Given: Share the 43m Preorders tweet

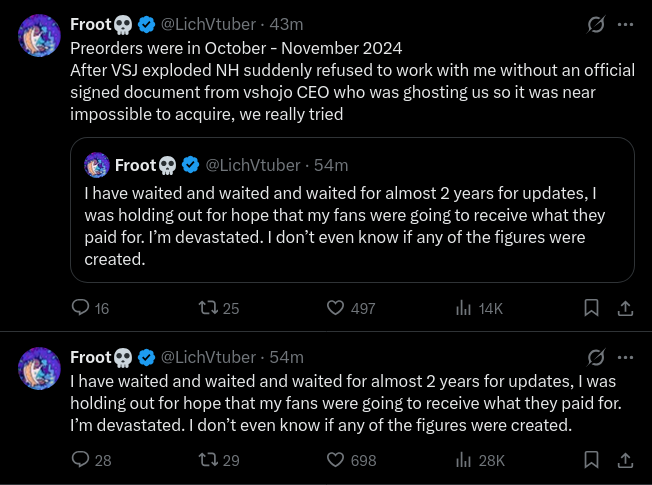Looking at the screenshot, I should point(625,308).
